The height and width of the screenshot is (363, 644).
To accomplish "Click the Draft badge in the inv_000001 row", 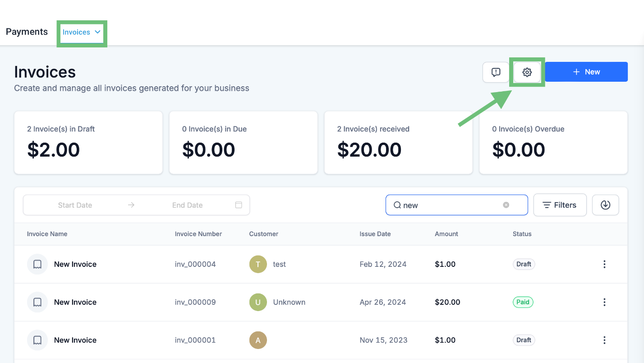I will coord(524,340).
